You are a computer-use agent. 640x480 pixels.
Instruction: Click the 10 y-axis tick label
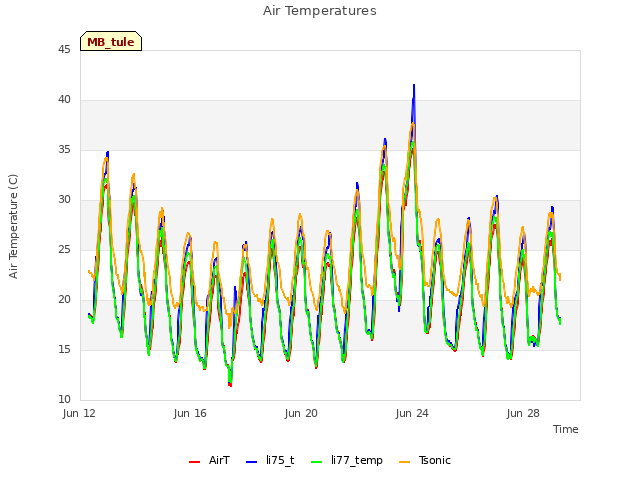pos(64,400)
